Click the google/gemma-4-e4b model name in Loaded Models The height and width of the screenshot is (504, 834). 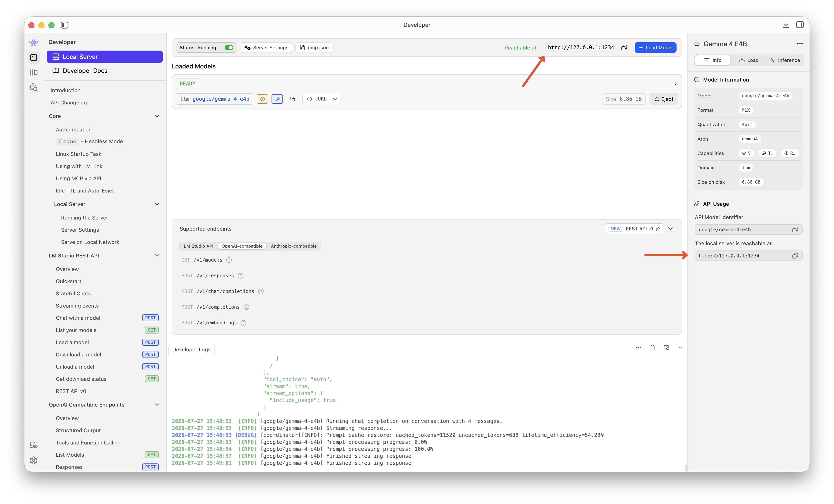tap(221, 99)
